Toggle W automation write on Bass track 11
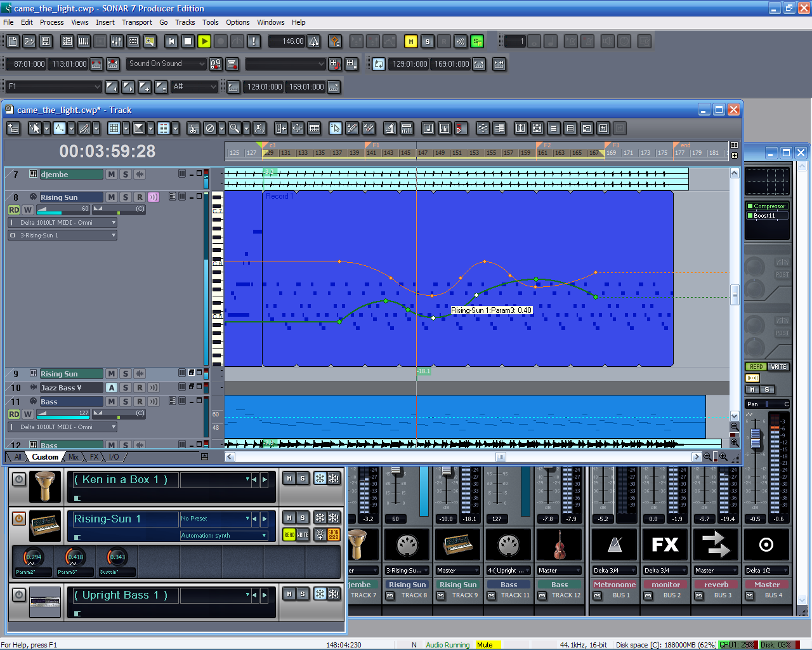 pyautogui.click(x=28, y=415)
